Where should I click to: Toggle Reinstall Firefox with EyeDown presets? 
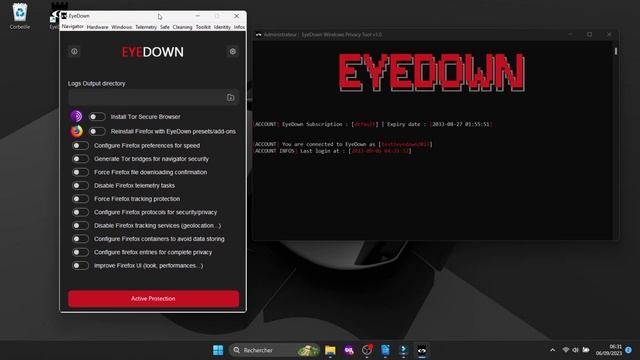tap(97, 131)
